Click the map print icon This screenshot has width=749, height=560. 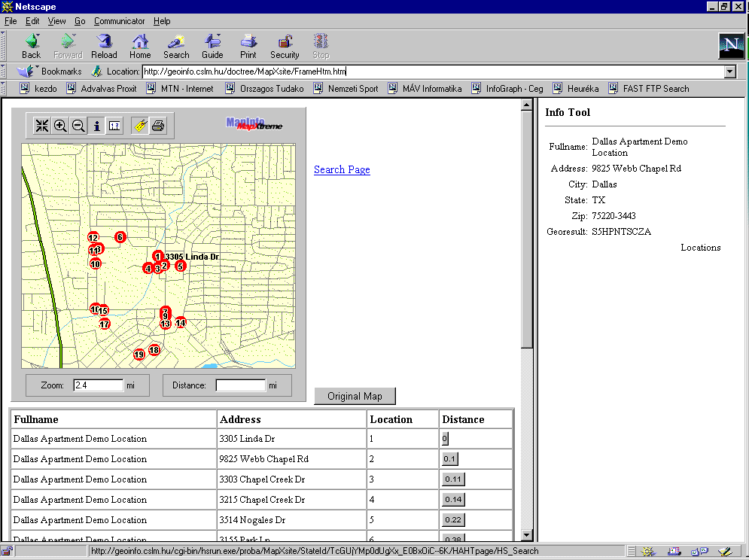[158, 126]
